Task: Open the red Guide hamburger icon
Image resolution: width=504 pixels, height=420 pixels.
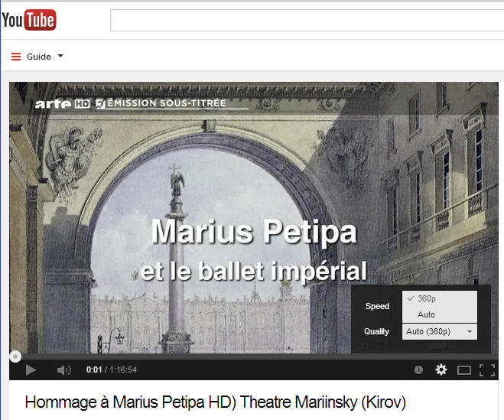Action: point(16,57)
